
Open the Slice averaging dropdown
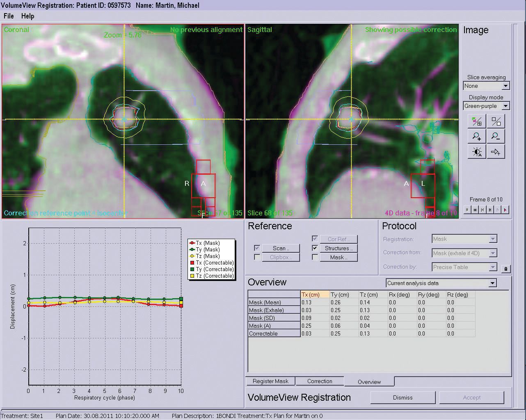(x=505, y=86)
